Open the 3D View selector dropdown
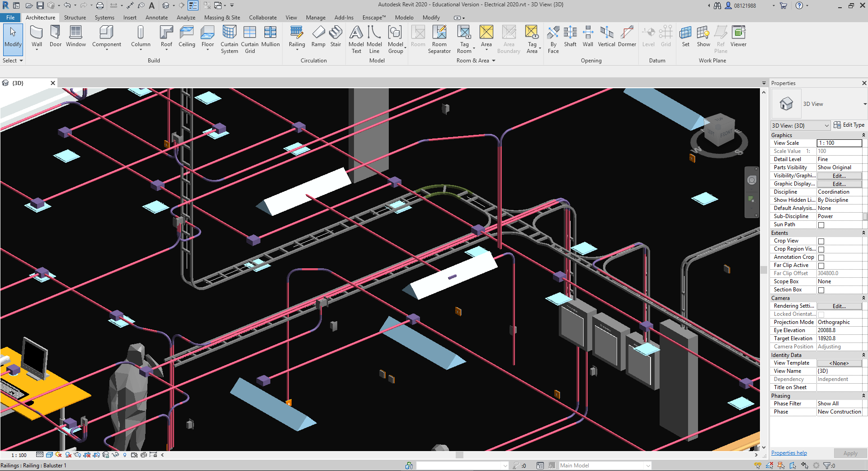Screen dimensions: 868x471 pos(801,125)
